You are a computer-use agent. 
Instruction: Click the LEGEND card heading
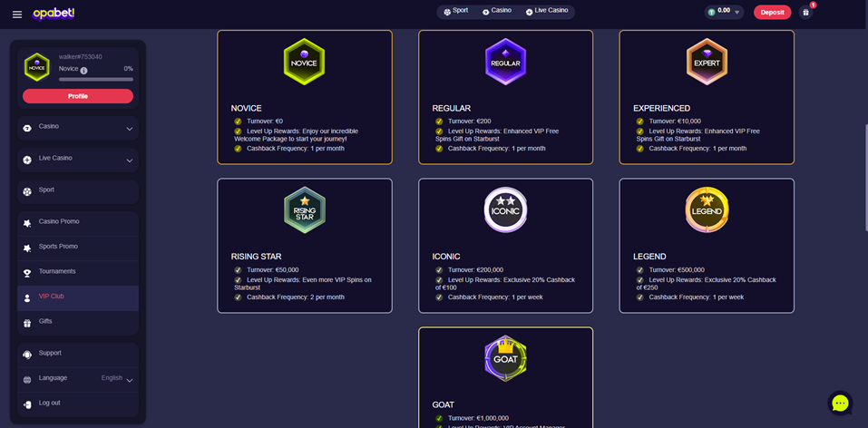point(649,257)
